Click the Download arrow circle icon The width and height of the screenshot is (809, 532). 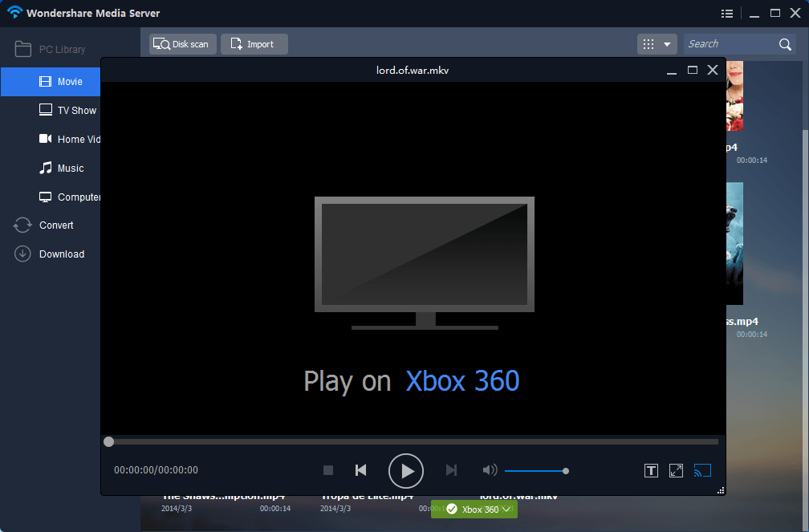click(22, 254)
